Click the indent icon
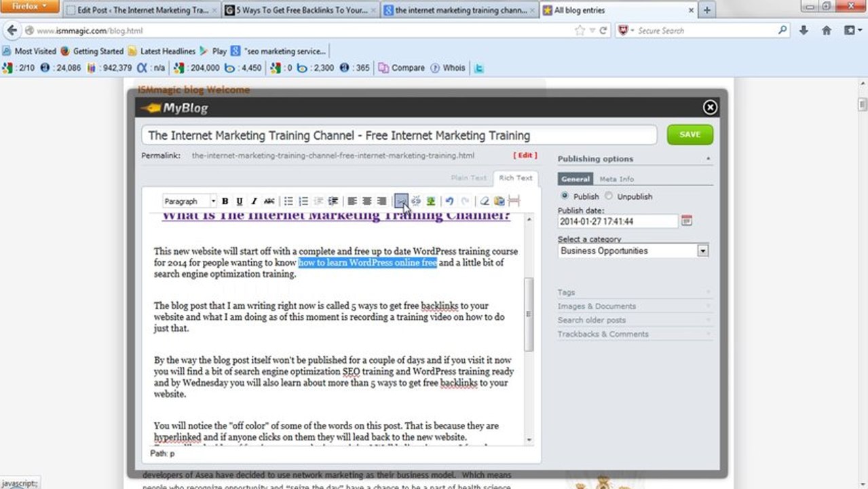The width and height of the screenshot is (868, 489). click(x=333, y=201)
